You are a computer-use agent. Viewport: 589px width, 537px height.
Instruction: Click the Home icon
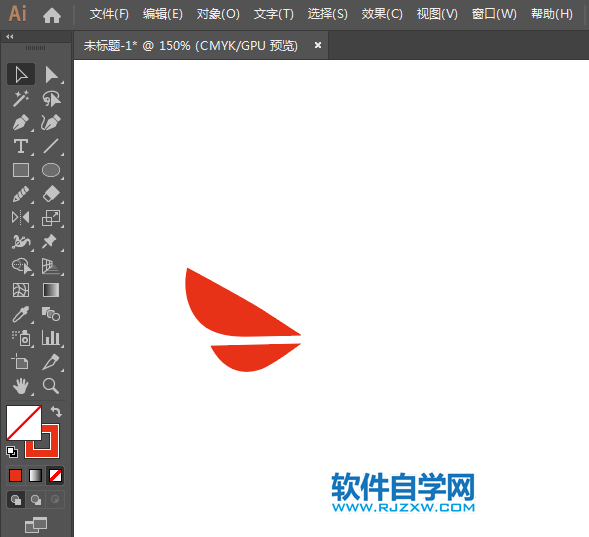tap(52, 15)
